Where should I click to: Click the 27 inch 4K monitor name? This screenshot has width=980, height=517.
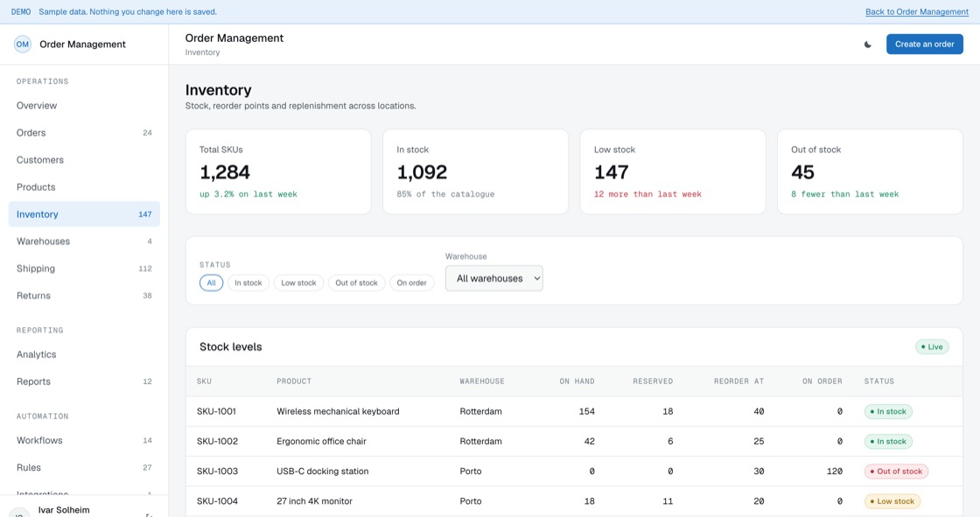314,501
